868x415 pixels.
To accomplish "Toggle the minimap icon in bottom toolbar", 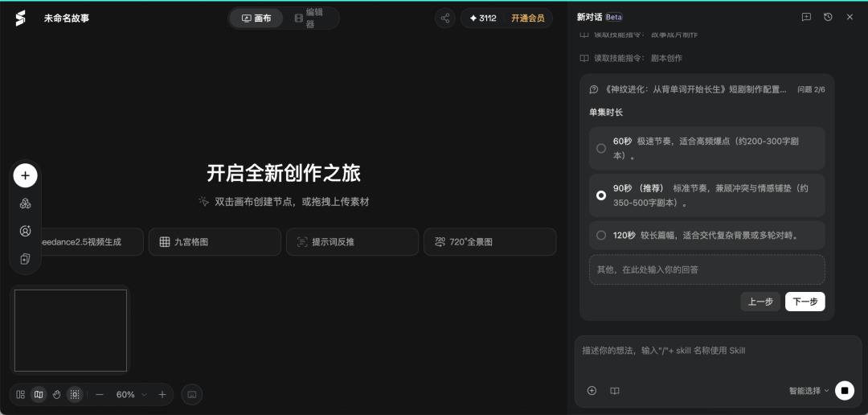I will 39,395.
